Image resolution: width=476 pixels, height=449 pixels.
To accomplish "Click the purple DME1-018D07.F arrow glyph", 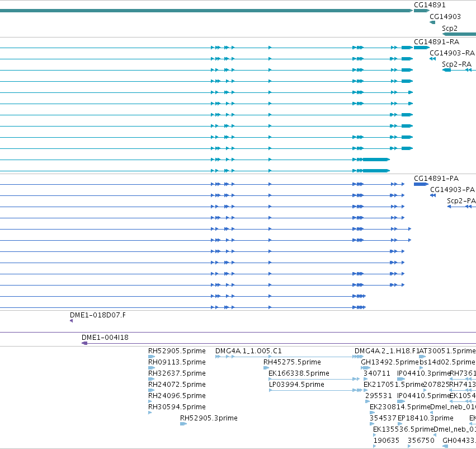I will (x=72, y=321).
